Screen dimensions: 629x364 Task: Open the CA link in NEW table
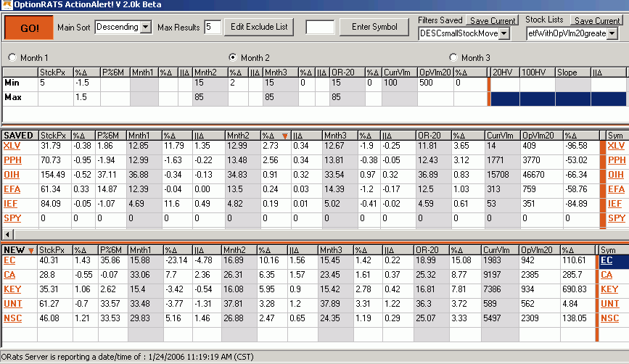coord(9,275)
